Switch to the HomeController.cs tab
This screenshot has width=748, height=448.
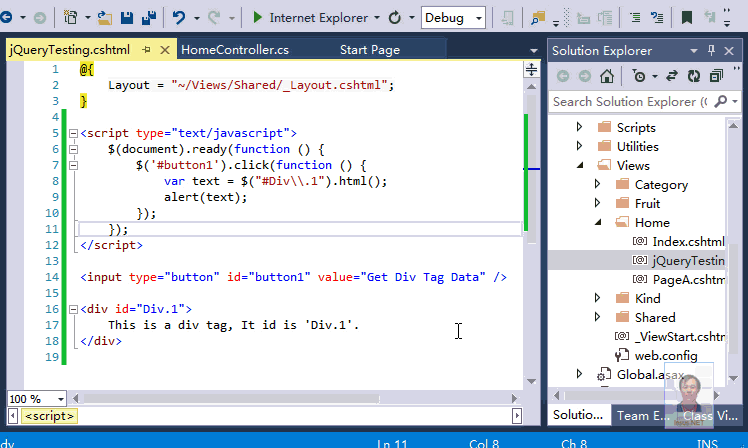tap(235, 50)
